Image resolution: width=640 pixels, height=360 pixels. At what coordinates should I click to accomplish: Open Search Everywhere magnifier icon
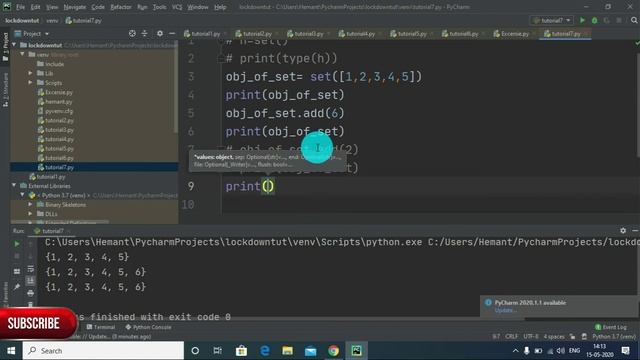tap(634, 20)
